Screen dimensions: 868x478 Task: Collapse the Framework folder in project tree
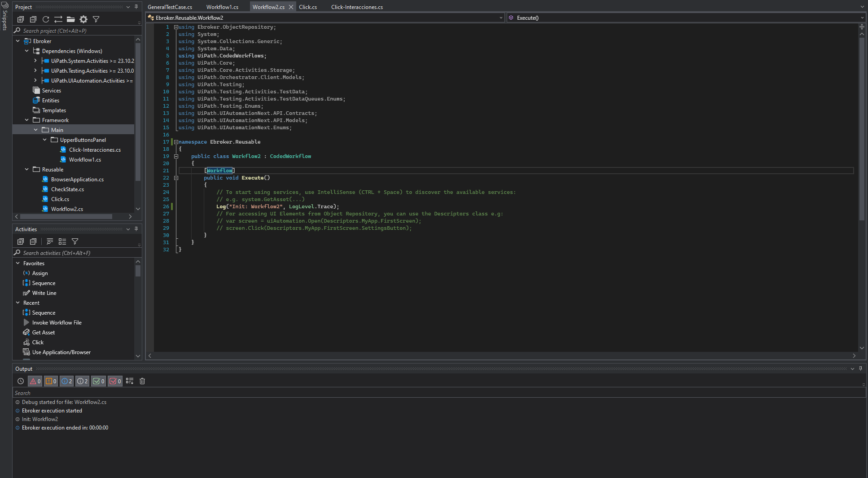click(x=27, y=120)
